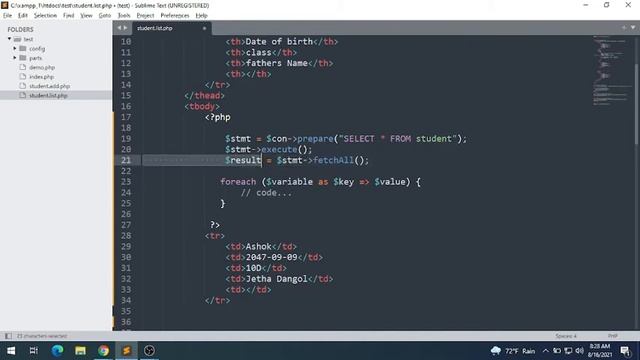The image size is (640, 360).
Task: Open the Help menu
Action: 201,16
